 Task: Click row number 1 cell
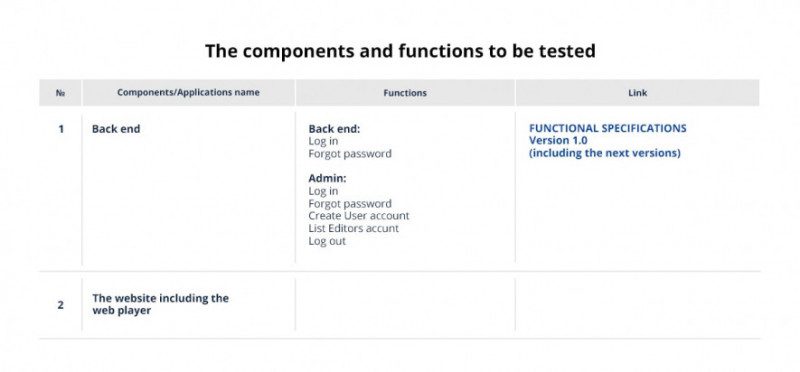tap(61, 129)
